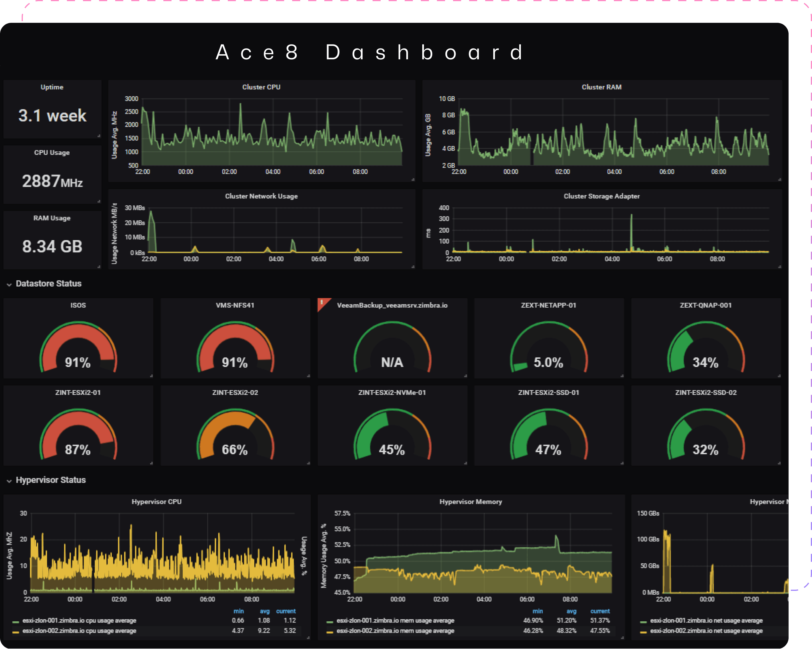Select the ISOS datastore gauge
The height and width of the screenshot is (649, 812).
(x=78, y=347)
